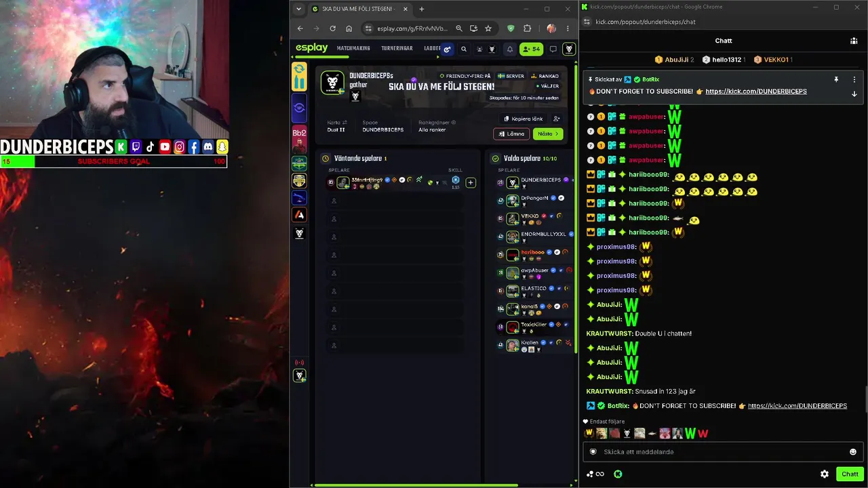Open the Matchmaking menu
Viewport: 868px width, 488px height.
(x=353, y=49)
